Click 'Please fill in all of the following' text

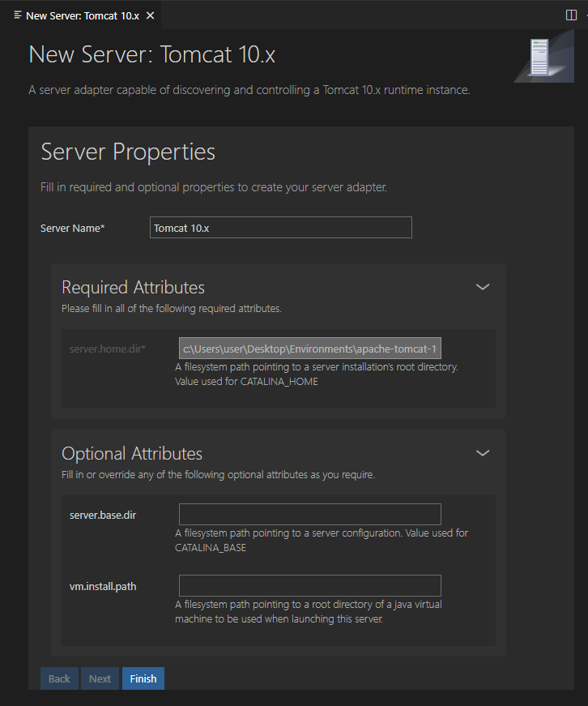point(172,309)
